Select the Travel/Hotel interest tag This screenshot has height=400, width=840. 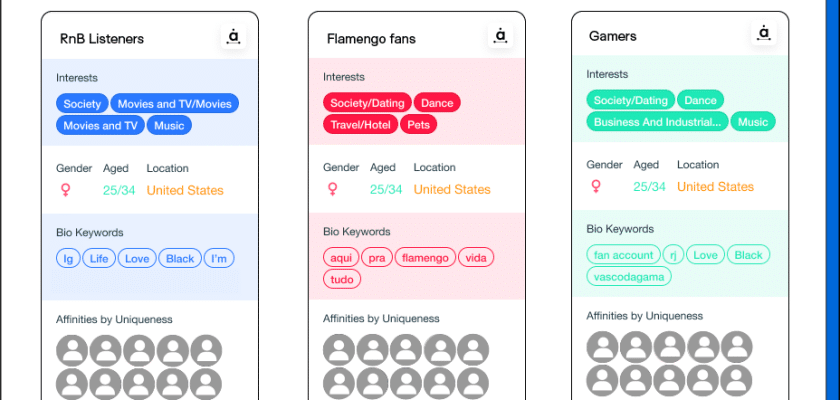[360, 125]
